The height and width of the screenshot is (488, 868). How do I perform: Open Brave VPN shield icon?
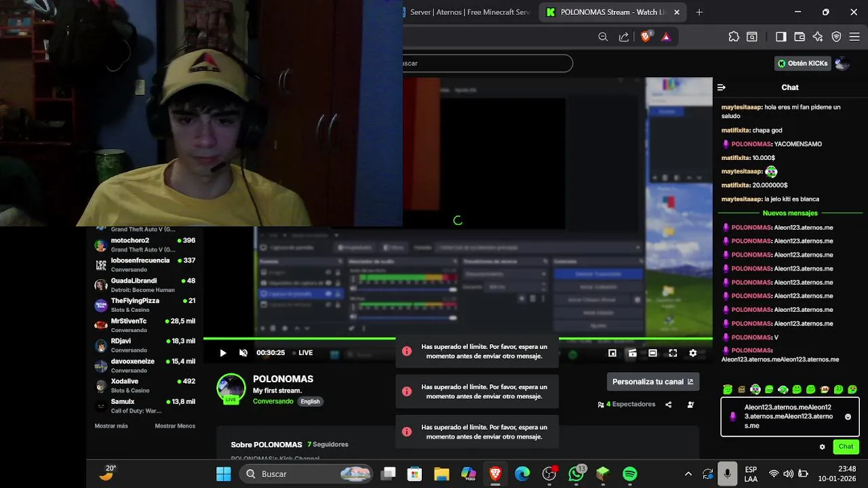pos(836,37)
